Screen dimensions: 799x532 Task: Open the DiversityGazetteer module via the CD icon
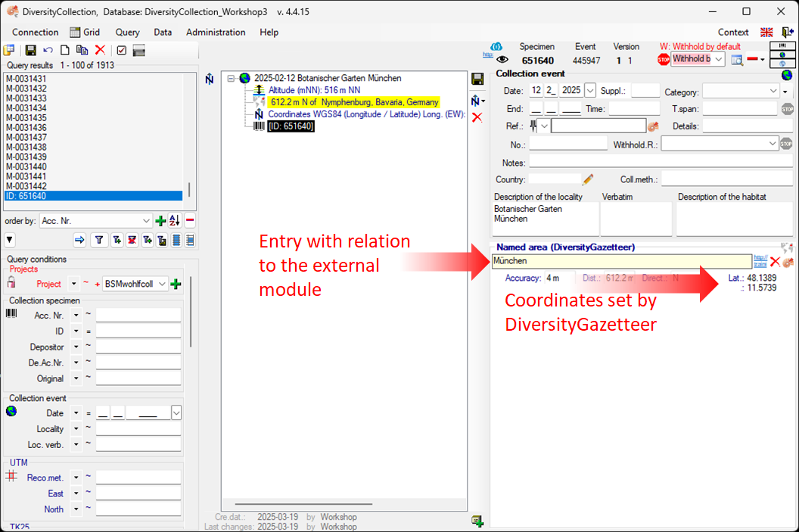tap(788, 261)
